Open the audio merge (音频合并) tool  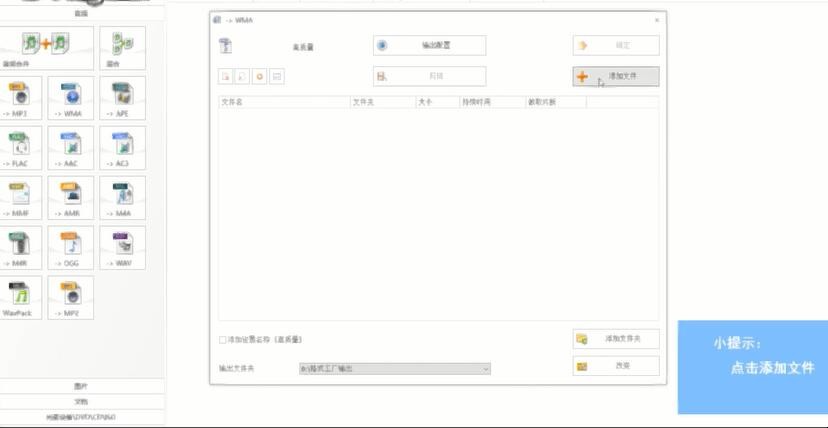[x=47, y=48]
